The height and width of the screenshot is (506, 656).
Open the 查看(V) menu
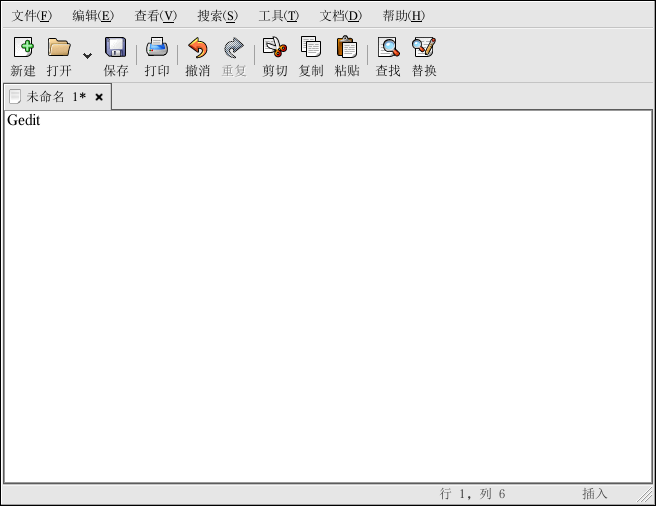coord(155,16)
